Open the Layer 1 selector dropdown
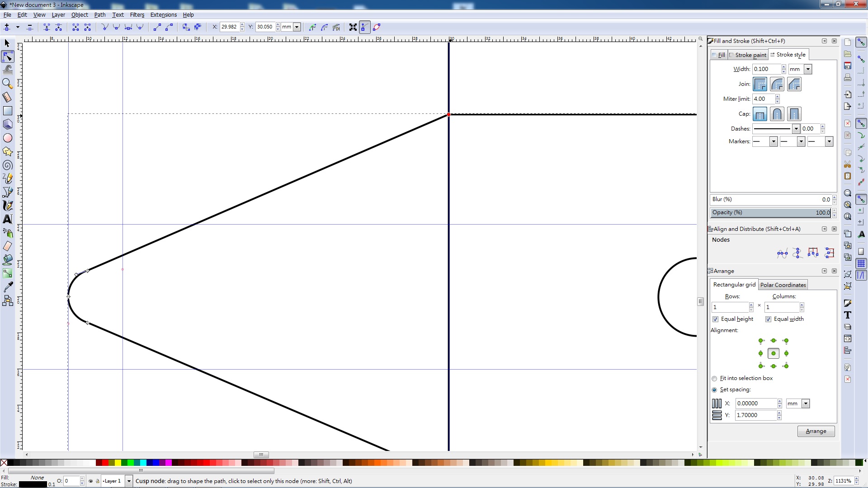This screenshot has width=868, height=488. click(x=128, y=481)
